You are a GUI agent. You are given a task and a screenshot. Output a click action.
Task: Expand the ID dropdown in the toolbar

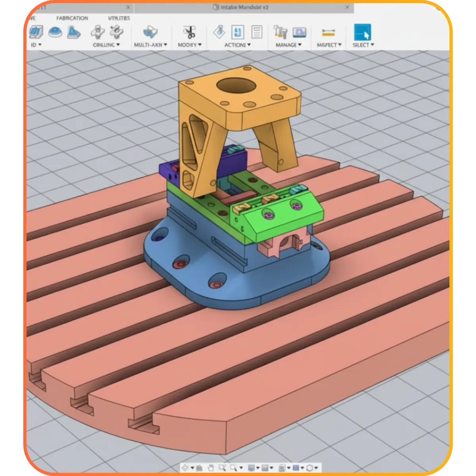tap(36, 45)
